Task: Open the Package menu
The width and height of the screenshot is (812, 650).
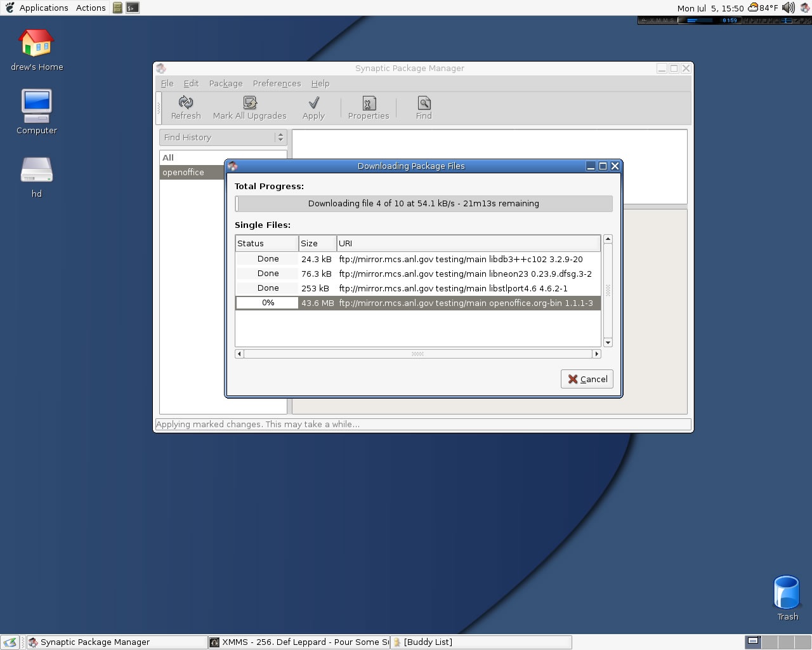Action: 226,83
